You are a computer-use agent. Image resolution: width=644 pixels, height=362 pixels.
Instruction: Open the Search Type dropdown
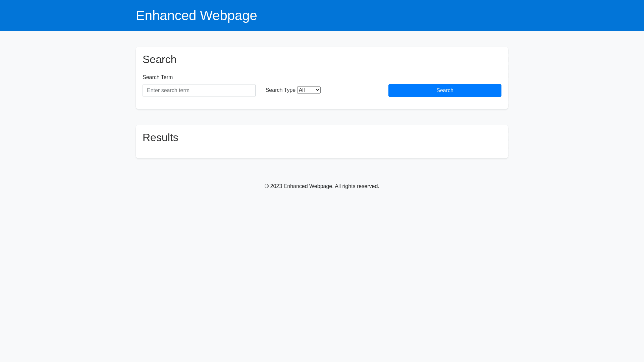coord(309,90)
